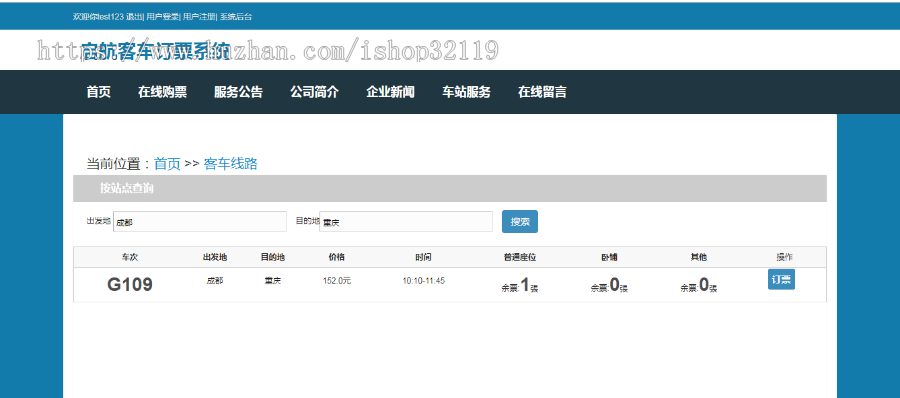This screenshot has width=900, height=398.
Task: Click 普通座位 remaining tickets 1张
Action: [x=520, y=285]
